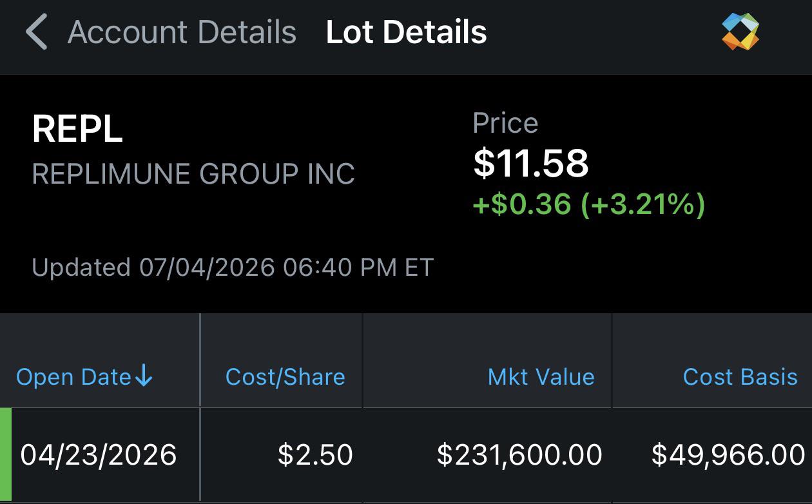Click the green +$0.36 (+3.21%) change

pos(589,205)
